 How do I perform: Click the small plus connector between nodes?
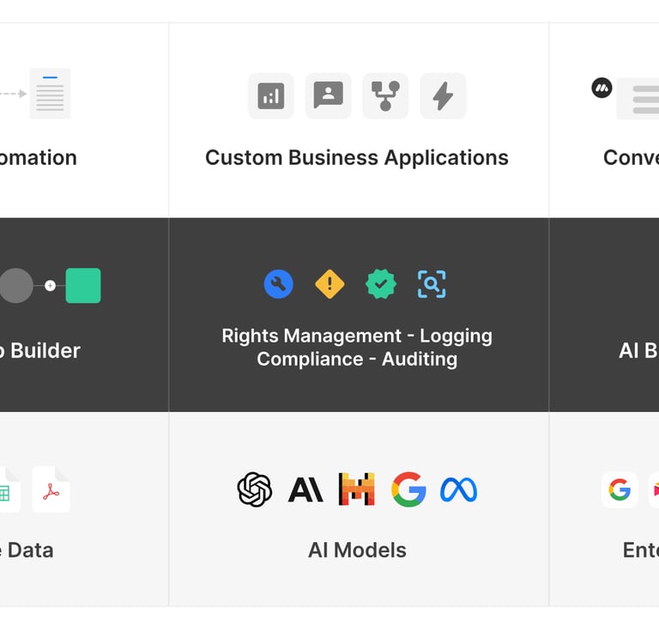(50, 286)
